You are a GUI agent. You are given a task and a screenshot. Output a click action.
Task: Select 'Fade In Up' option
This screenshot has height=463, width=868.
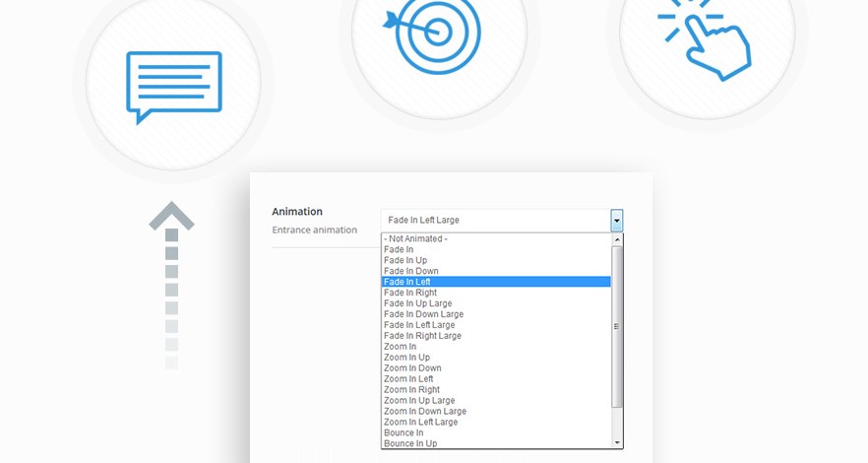coord(496,260)
